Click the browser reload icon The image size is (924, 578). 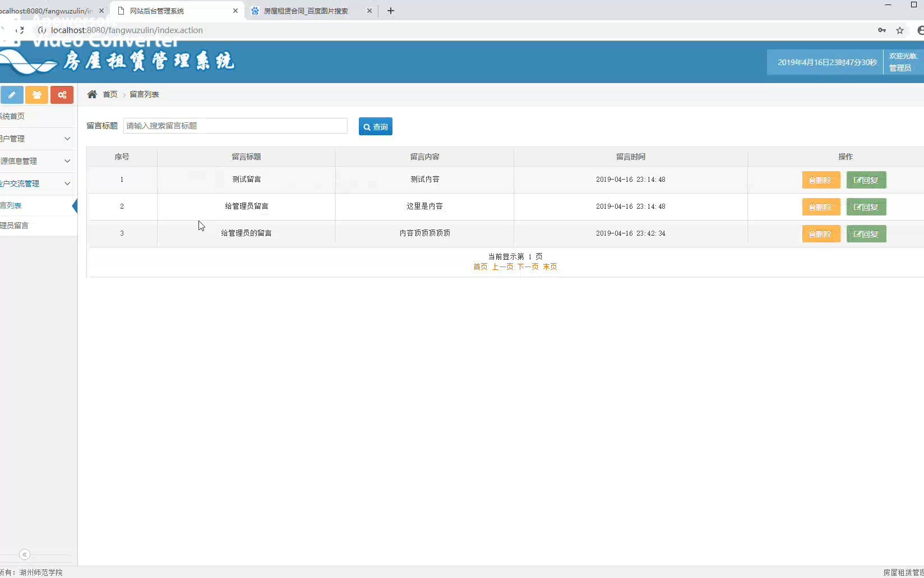coord(20,30)
